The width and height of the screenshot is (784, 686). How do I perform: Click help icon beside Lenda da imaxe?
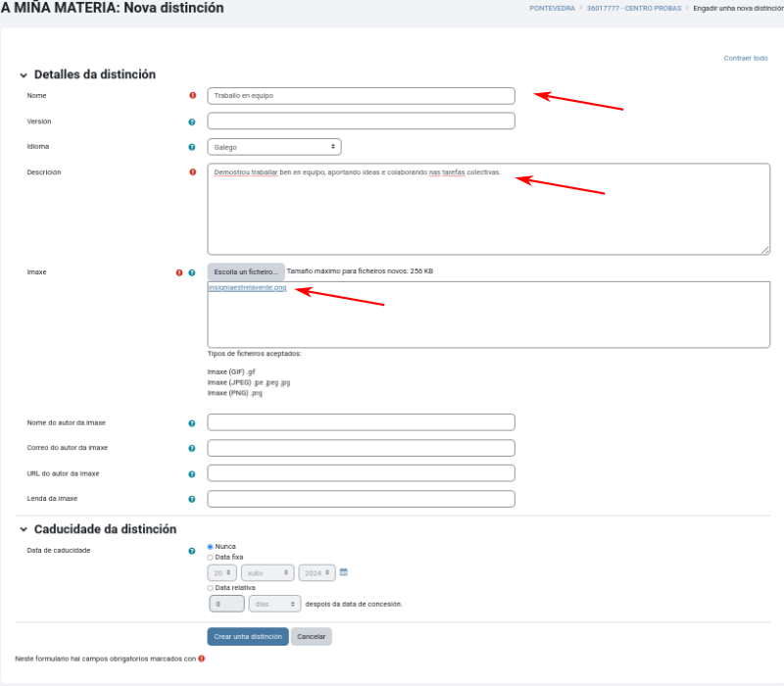point(192,499)
